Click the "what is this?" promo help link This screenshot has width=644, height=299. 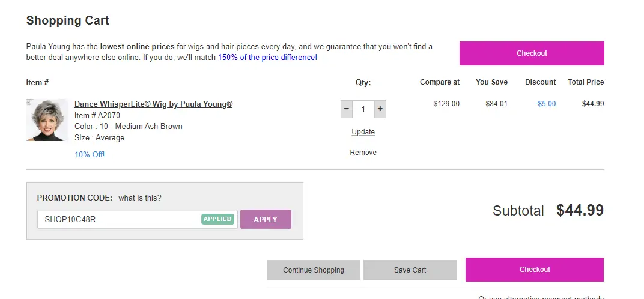tap(140, 198)
